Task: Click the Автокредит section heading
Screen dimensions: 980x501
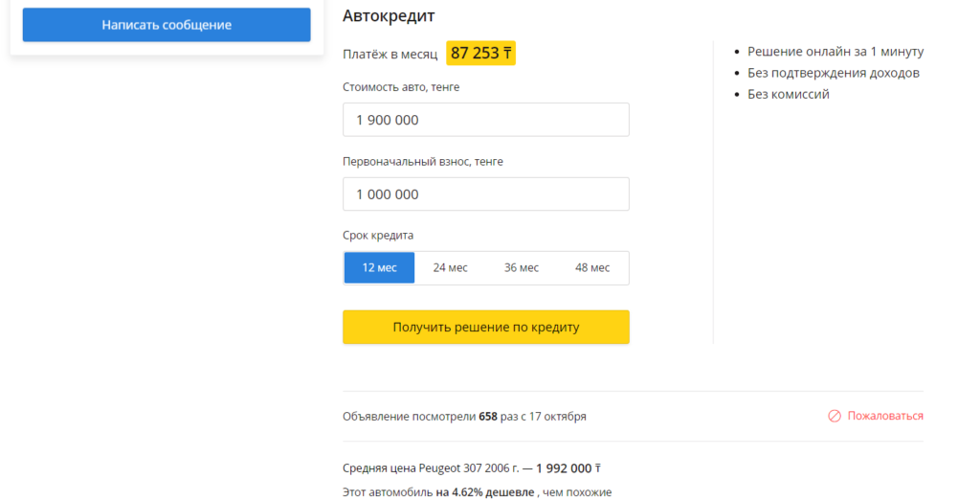Action: pyautogui.click(x=389, y=16)
